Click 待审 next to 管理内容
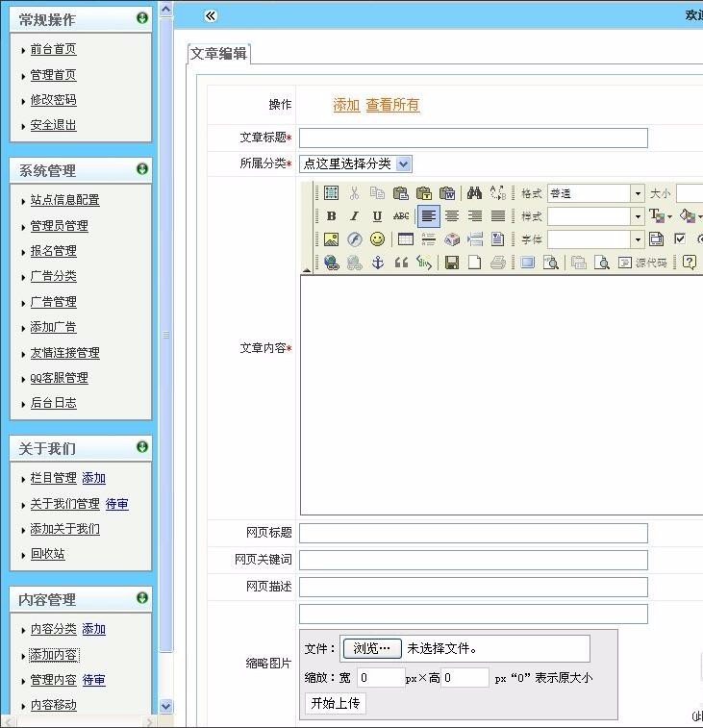The image size is (703, 728). (94, 680)
